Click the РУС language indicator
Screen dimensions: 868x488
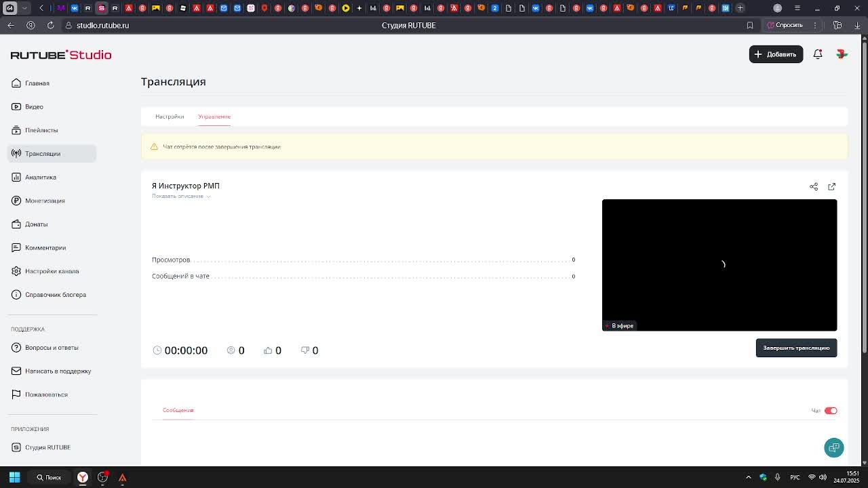795,477
